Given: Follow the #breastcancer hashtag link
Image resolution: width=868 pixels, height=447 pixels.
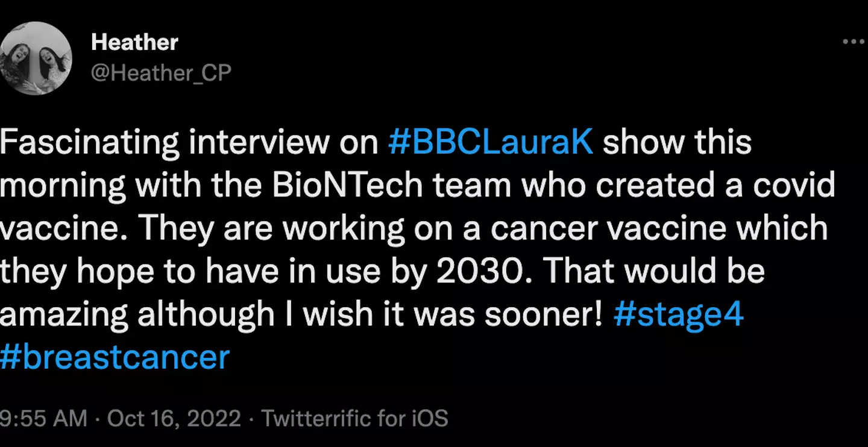Looking at the screenshot, I should (x=115, y=357).
